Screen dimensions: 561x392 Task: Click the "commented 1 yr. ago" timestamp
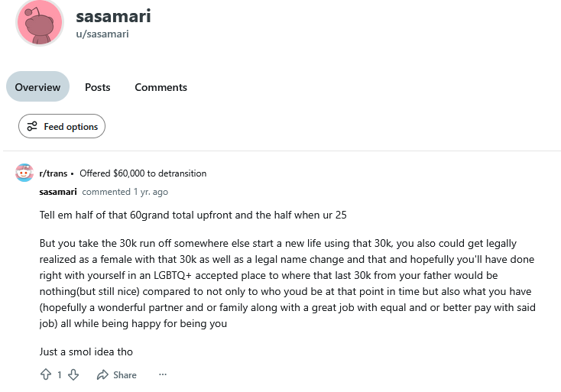click(x=125, y=192)
